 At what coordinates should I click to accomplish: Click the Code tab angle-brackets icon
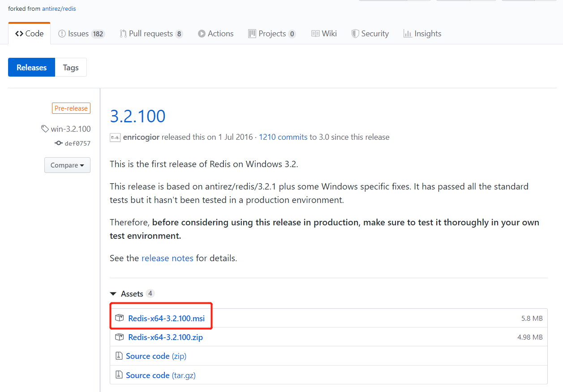[19, 34]
